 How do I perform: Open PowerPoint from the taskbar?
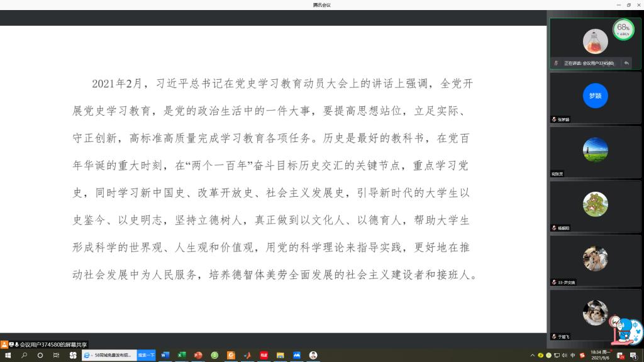tap(198, 355)
